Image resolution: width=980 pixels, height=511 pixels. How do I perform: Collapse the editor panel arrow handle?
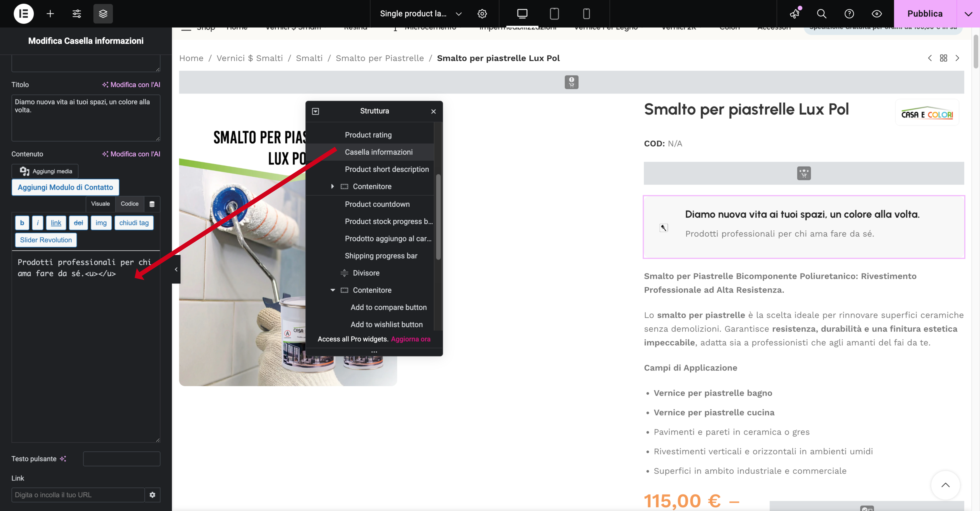tap(176, 270)
